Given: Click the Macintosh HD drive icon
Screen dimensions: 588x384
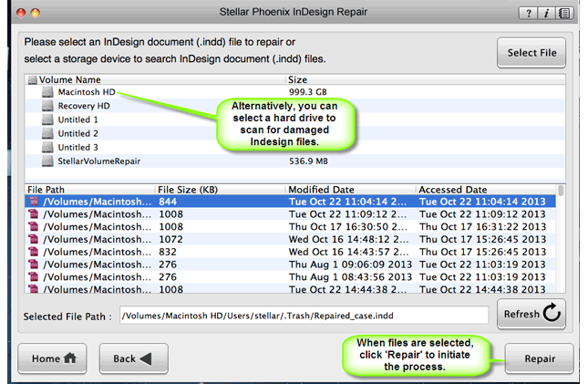Looking at the screenshot, I should (x=47, y=92).
